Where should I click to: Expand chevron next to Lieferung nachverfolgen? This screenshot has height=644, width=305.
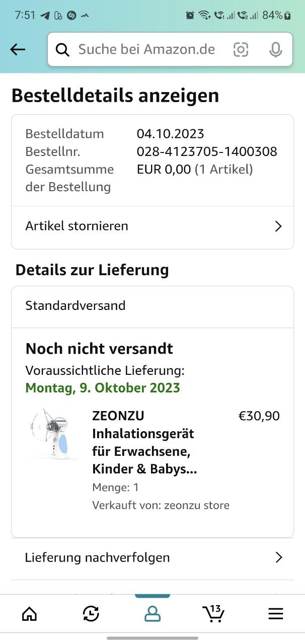(279, 557)
